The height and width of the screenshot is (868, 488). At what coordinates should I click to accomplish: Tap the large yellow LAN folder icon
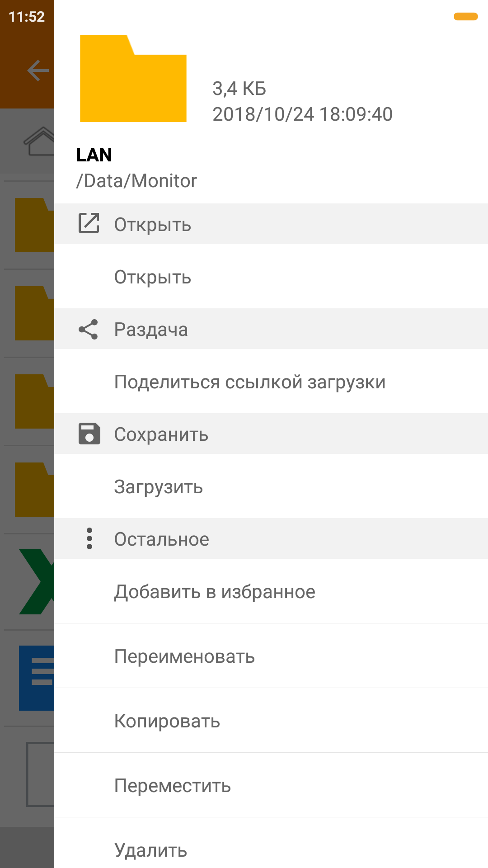[x=133, y=80]
